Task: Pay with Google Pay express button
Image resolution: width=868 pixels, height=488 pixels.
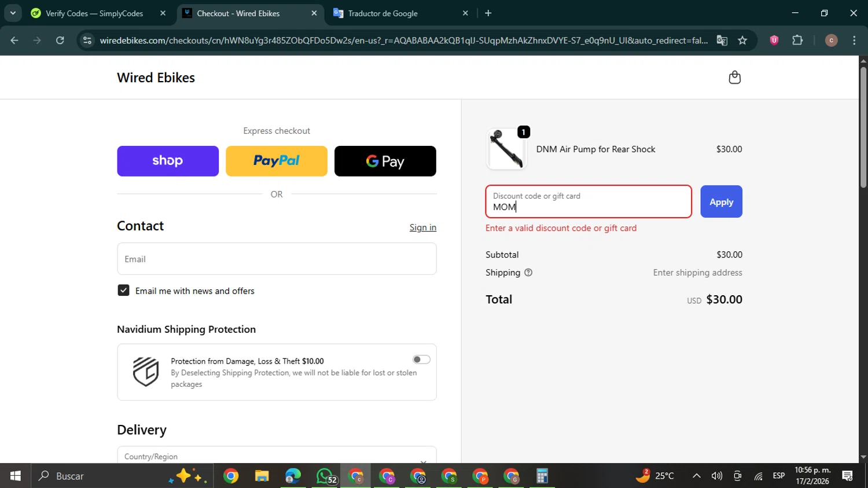Action: 385,161
